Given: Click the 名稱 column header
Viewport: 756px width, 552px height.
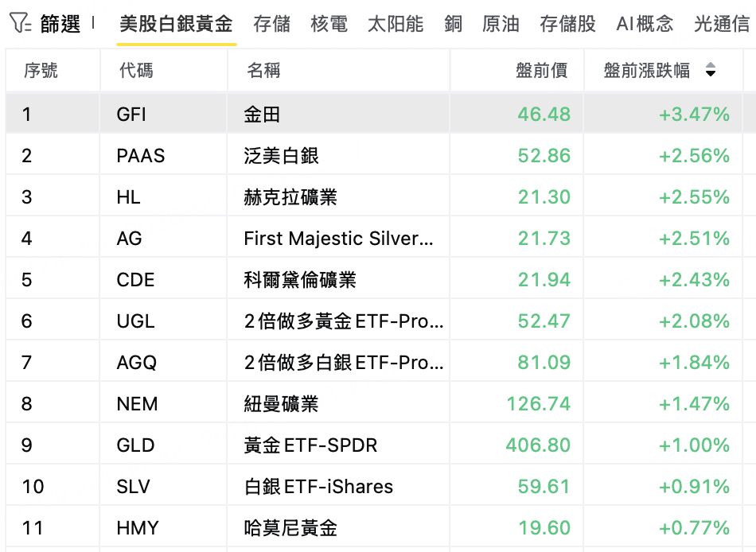Looking at the screenshot, I should pyautogui.click(x=263, y=70).
